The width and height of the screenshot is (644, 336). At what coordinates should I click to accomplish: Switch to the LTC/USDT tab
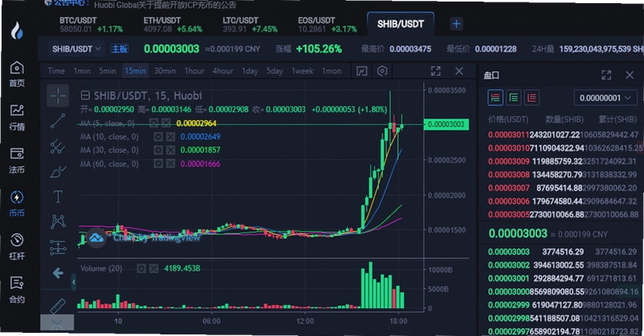[x=250, y=25]
